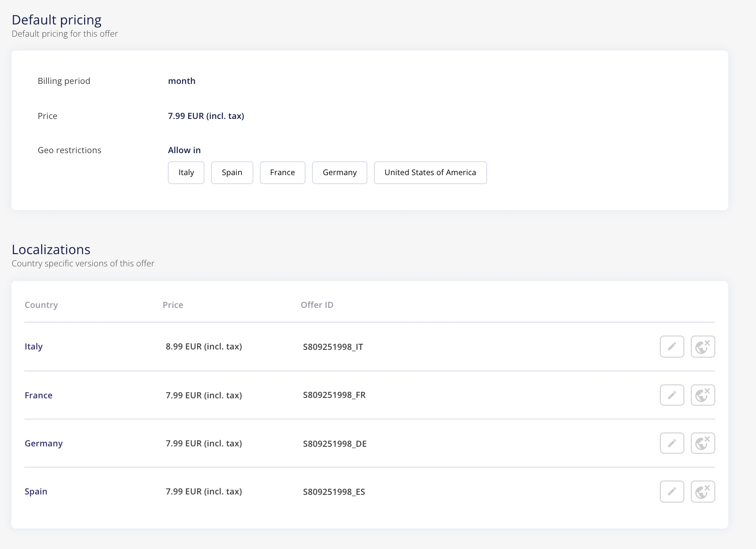Remove the France localization with globe-x icon
This screenshot has height=549, width=756.
coord(703,395)
